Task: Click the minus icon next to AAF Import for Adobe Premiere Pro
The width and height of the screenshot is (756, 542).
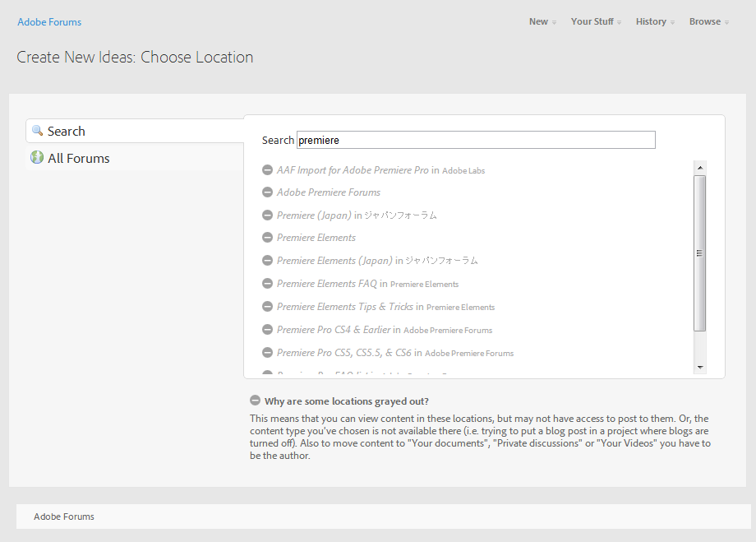Action: pos(267,170)
